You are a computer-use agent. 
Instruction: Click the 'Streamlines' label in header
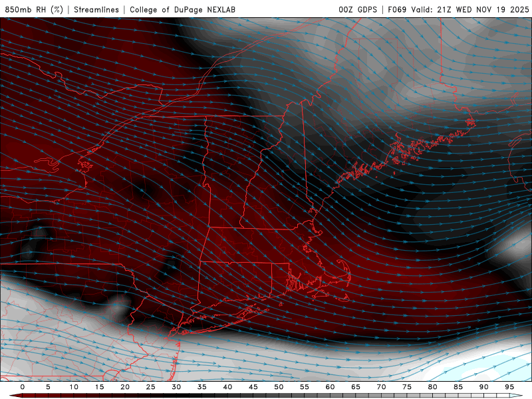96,9
